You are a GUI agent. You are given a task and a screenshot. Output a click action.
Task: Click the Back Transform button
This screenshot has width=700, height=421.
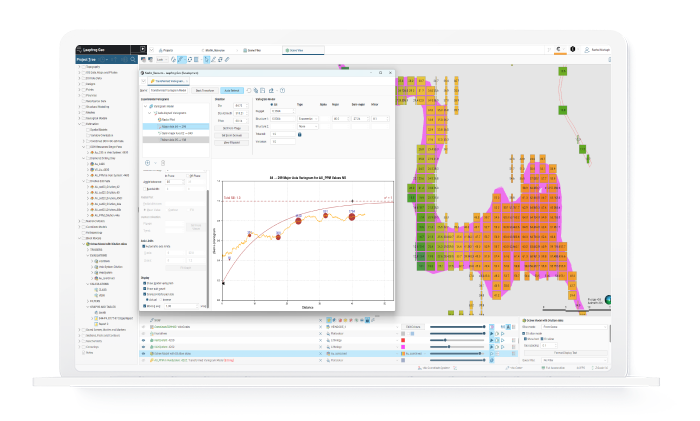(x=205, y=91)
